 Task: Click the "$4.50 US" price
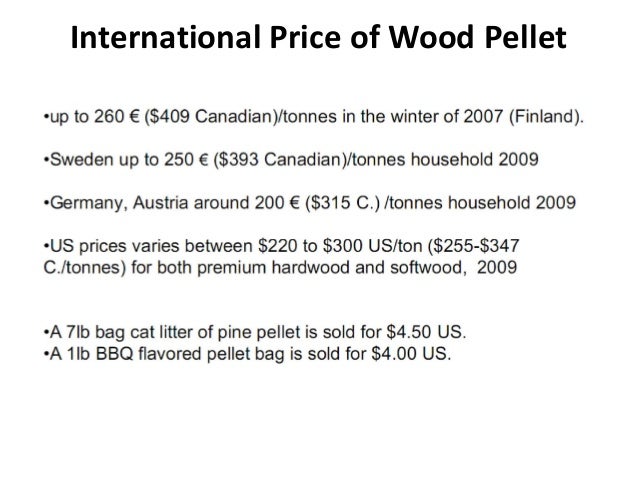point(425,332)
